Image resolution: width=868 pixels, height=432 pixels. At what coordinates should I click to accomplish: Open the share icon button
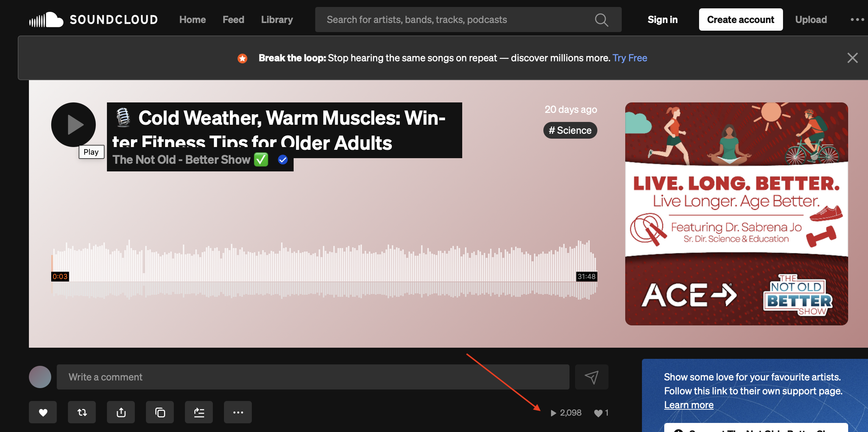(x=121, y=412)
